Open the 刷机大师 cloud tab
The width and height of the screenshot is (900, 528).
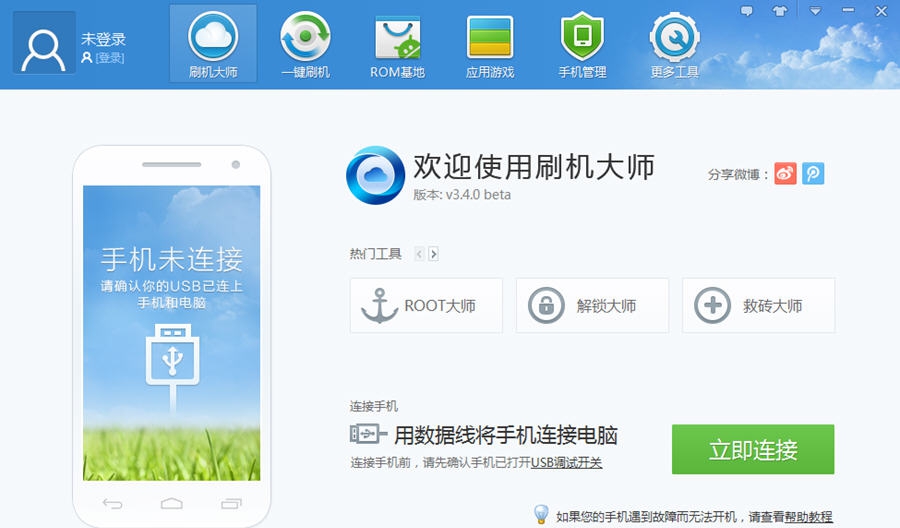tap(213, 44)
